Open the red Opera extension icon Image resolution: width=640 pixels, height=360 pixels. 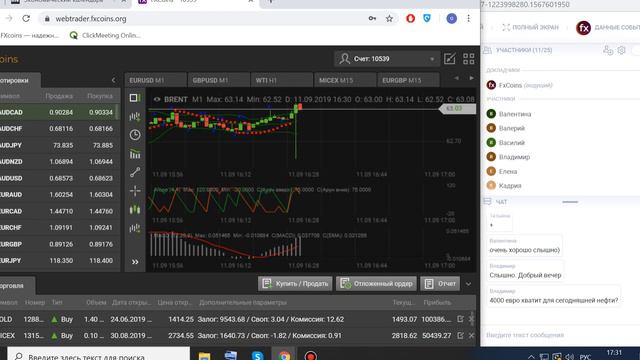410,19
